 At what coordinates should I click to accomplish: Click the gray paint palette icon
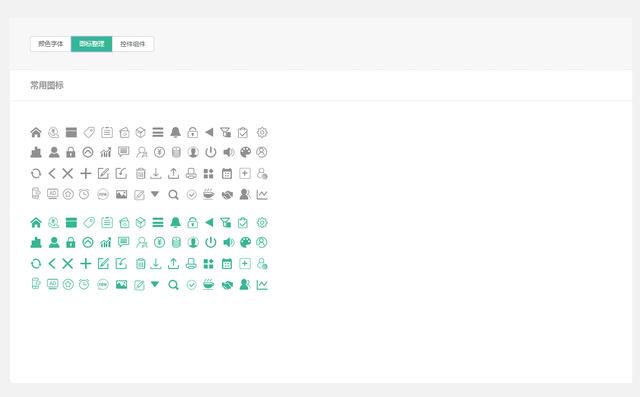[245, 152]
